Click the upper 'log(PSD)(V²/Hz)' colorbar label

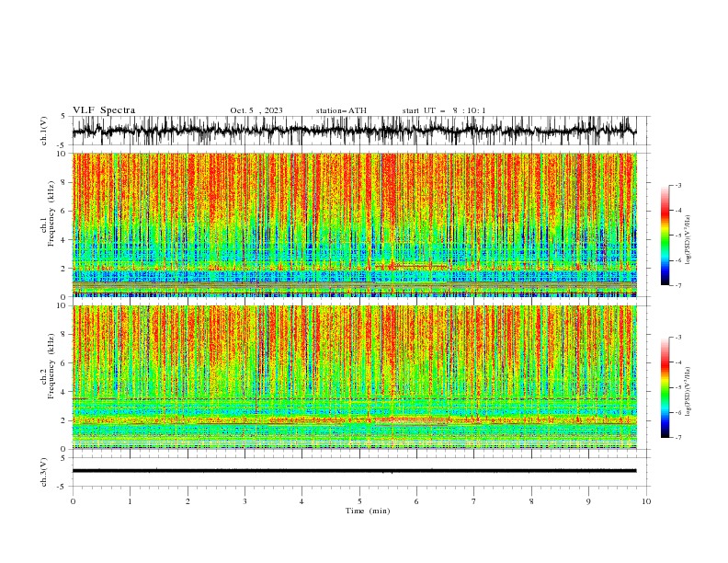[x=688, y=240]
